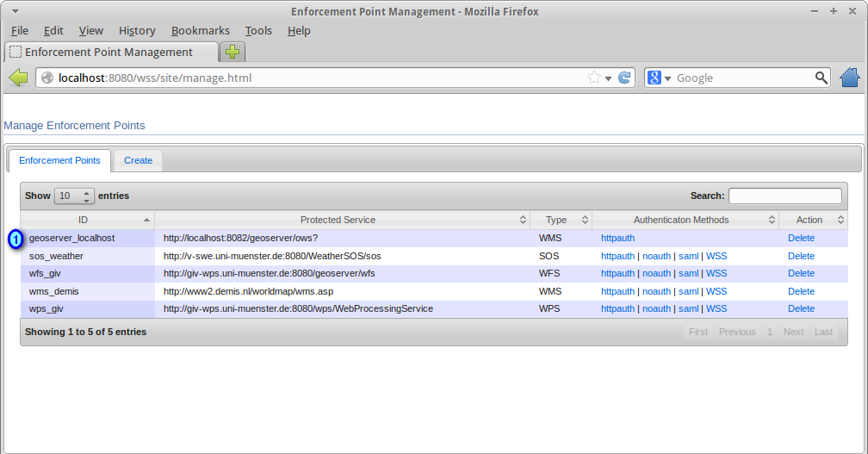This screenshot has height=454, width=868.
Task: Open the window menu arrow in the title bar
Action: pos(15,11)
